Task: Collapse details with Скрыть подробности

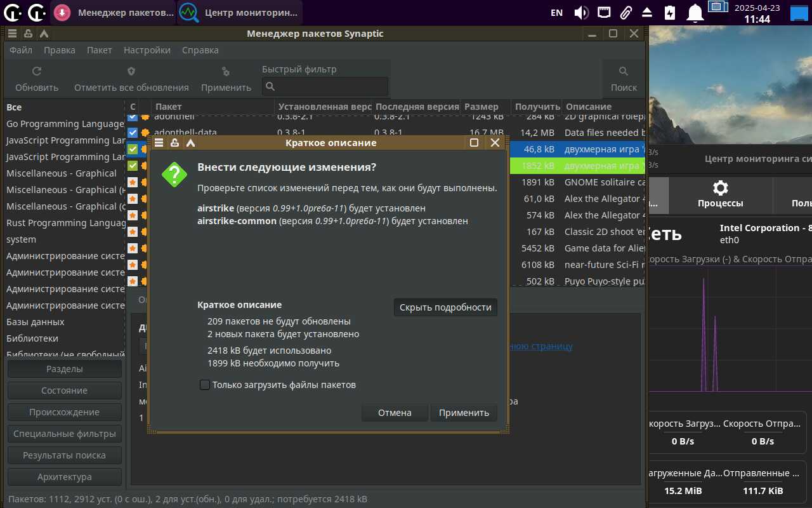Action: click(x=445, y=307)
